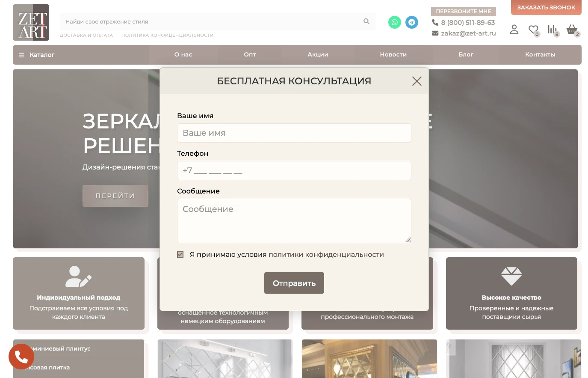Screen dimensions: 588x378
Task: Open the Telegram messenger icon
Action: [412, 22]
